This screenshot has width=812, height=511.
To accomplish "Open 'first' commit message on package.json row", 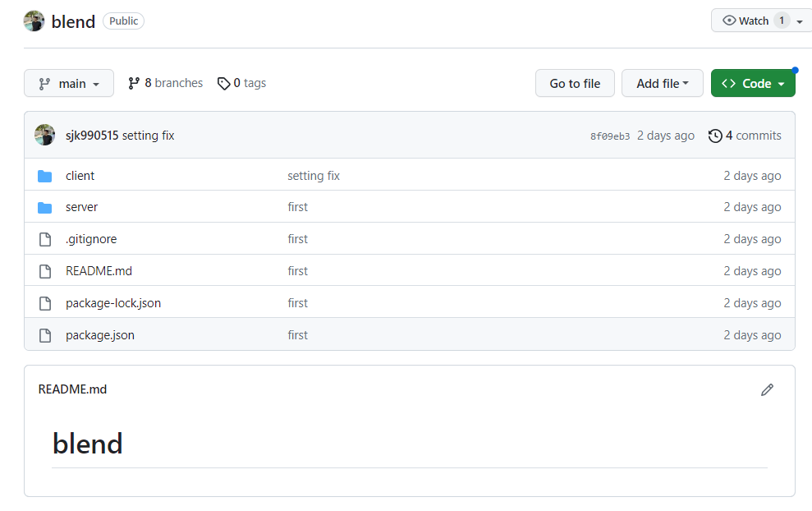I will (x=298, y=335).
